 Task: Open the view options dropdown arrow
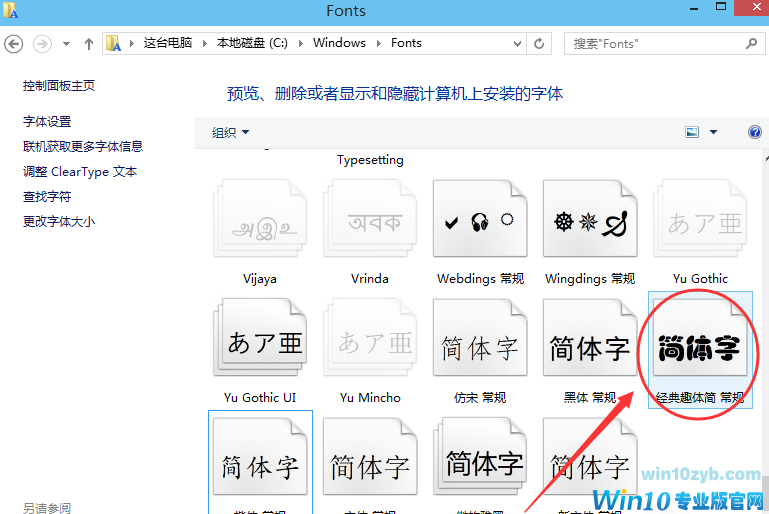[x=714, y=132]
